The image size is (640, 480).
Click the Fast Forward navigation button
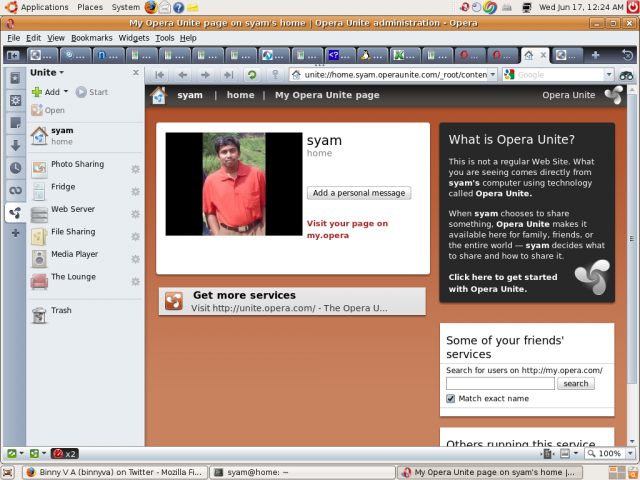(x=229, y=75)
